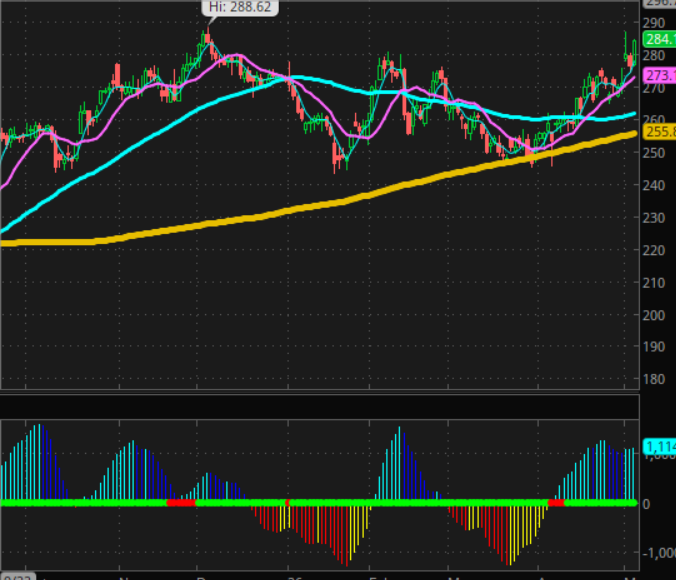Image resolution: width=676 pixels, height=580 pixels.
Task: Click the 250 price axis label
Action: [654, 153]
